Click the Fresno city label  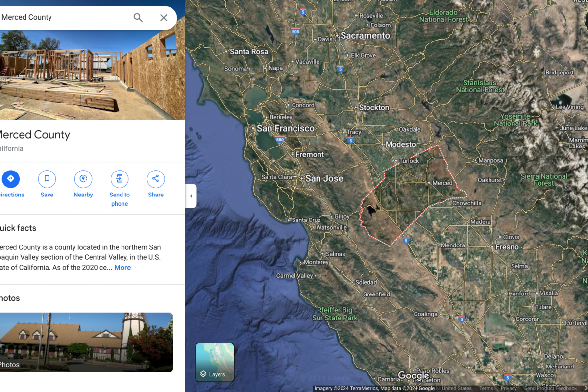coord(507,247)
